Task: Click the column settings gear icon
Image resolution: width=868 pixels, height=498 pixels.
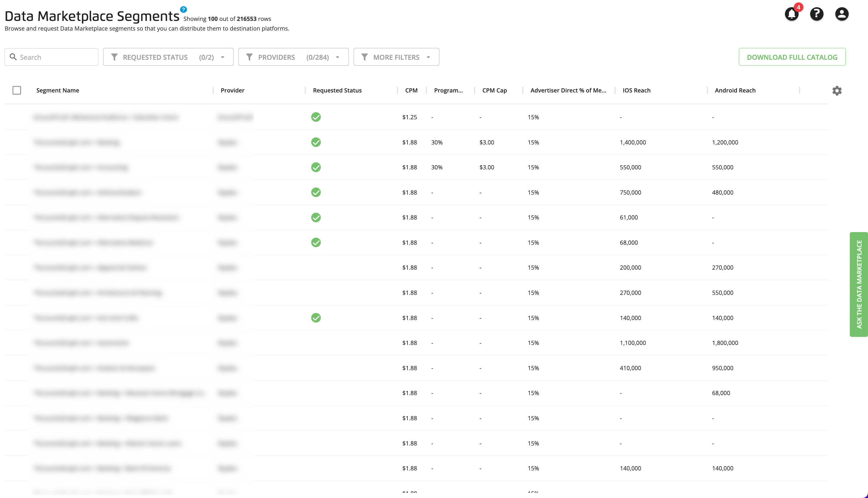Action: [x=837, y=91]
